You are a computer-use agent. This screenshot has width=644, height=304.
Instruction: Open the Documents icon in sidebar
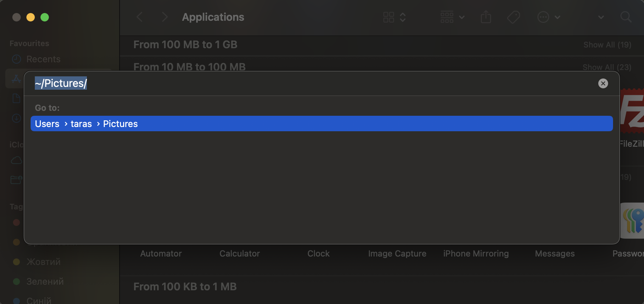click(x=16, y=98)
